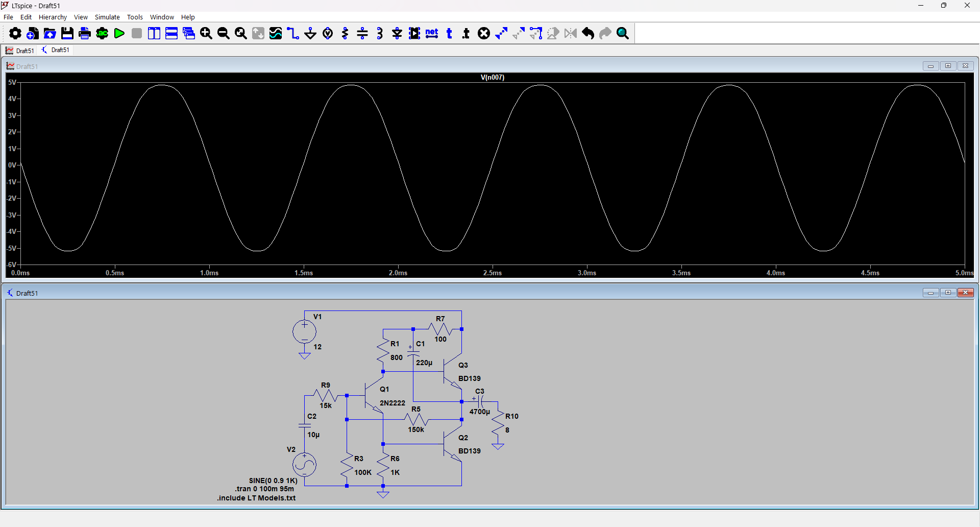This screenshot has width=980, height=527.
Task: Create a new schematic
Action: click(x=33, y=34)
